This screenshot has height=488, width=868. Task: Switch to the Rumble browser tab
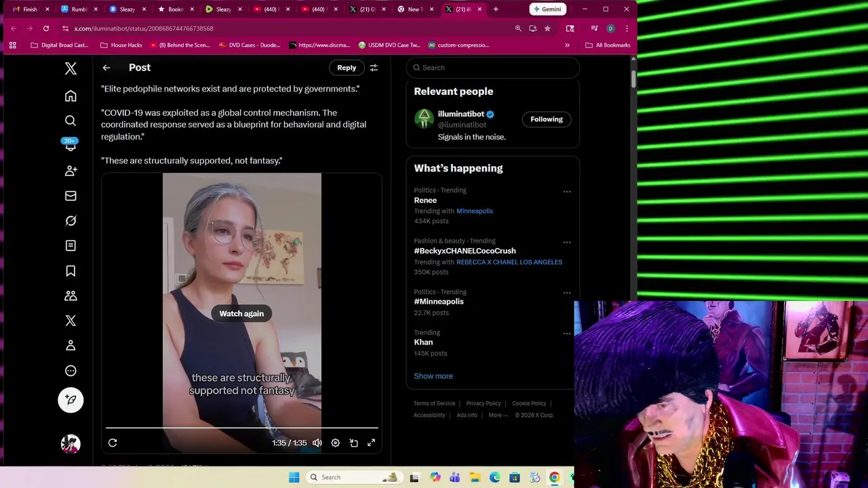point(79,9)
